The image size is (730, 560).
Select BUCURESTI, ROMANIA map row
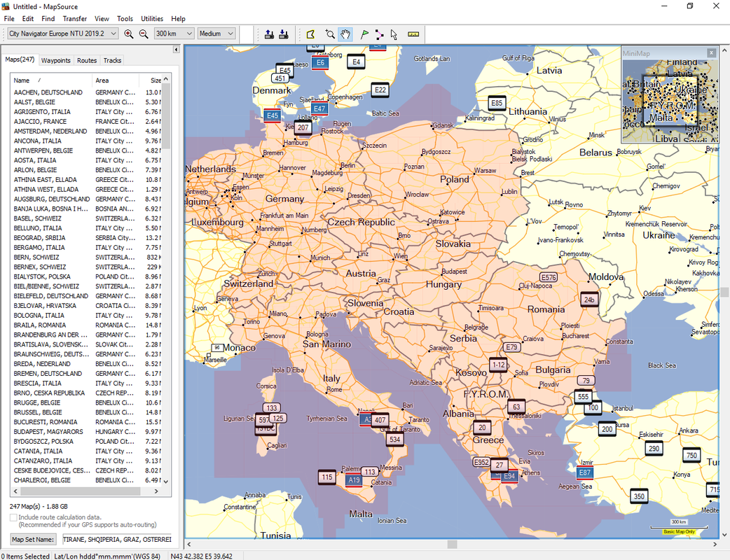click(86, 422)
